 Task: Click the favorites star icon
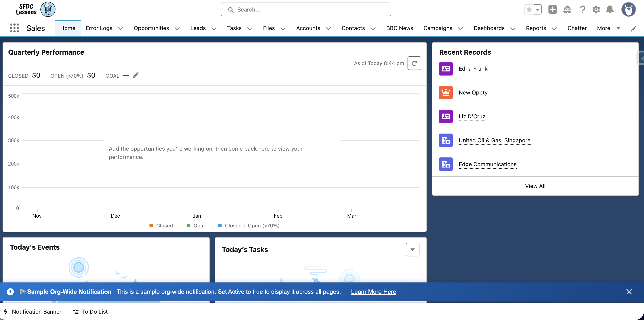[x=529, y=10]
